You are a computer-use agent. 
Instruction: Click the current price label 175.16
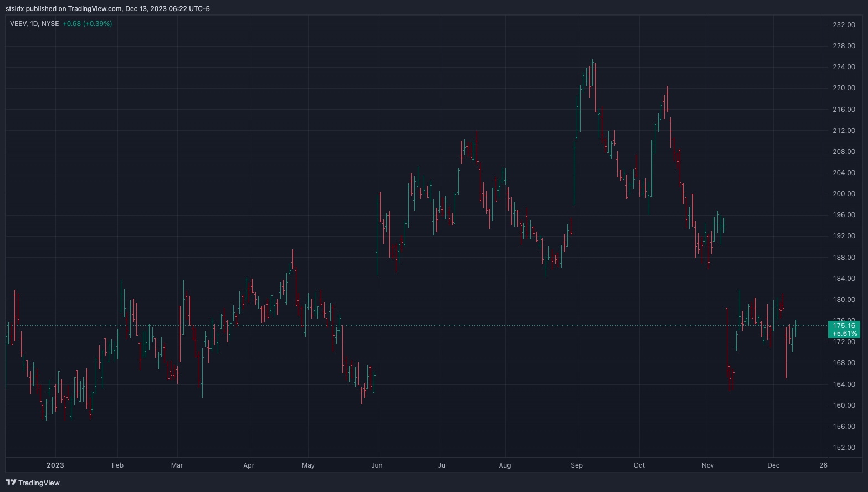844,326
